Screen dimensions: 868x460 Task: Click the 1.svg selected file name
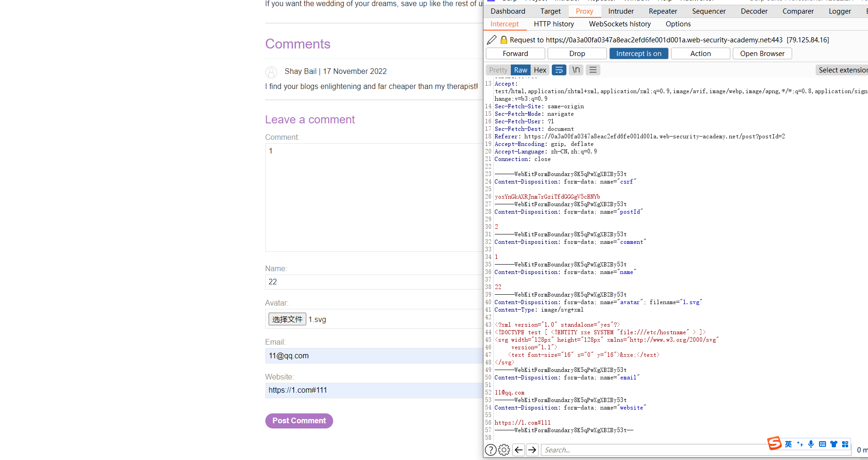(317, 320)
